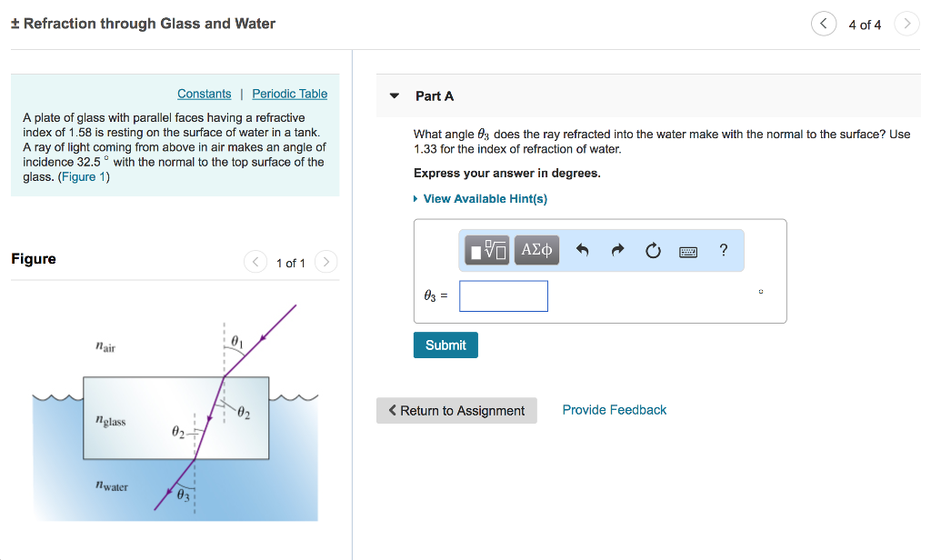Show the keyboard shortcuts icon
931x560 pixels.
point(687,251)
